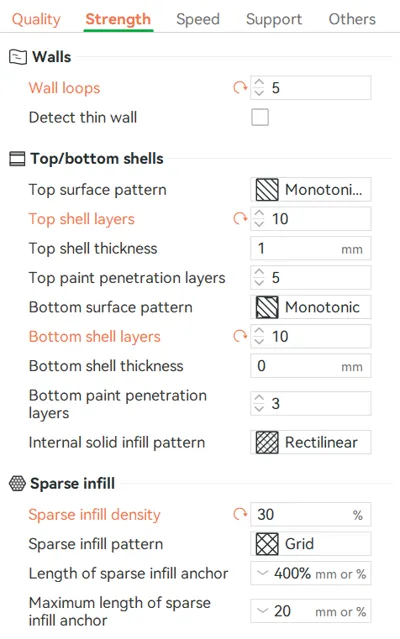This screenshot has height=639, width=400.
Task: Click Top shell thickness input field
Action: click(x=311, y=248)
